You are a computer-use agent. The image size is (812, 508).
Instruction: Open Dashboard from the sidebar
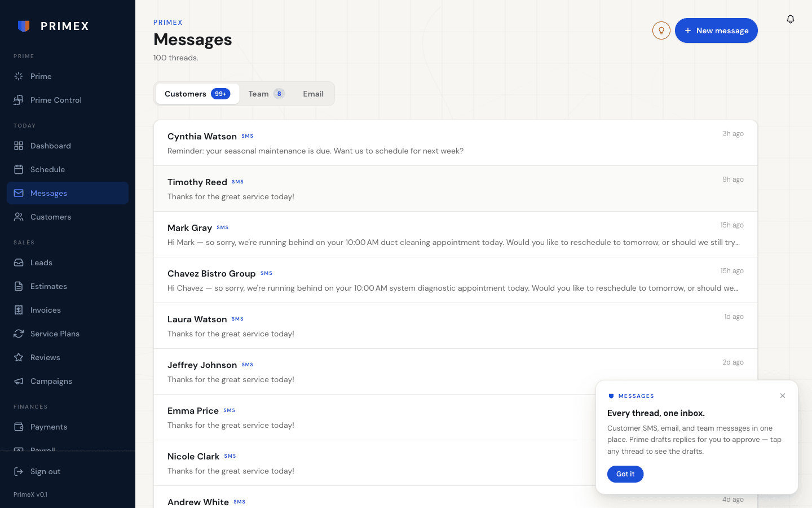[x=68, y=146]
